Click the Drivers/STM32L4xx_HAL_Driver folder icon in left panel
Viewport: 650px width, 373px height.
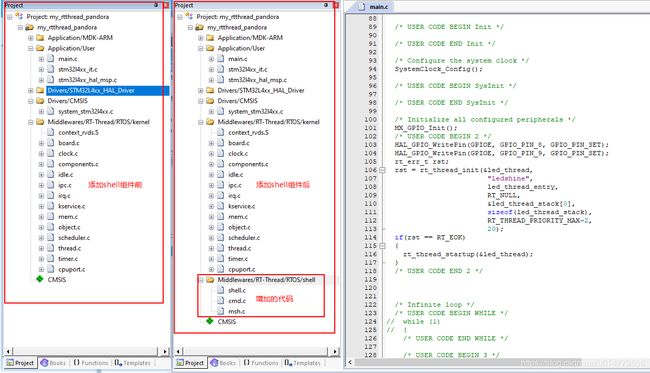click(x=40, y=90)
